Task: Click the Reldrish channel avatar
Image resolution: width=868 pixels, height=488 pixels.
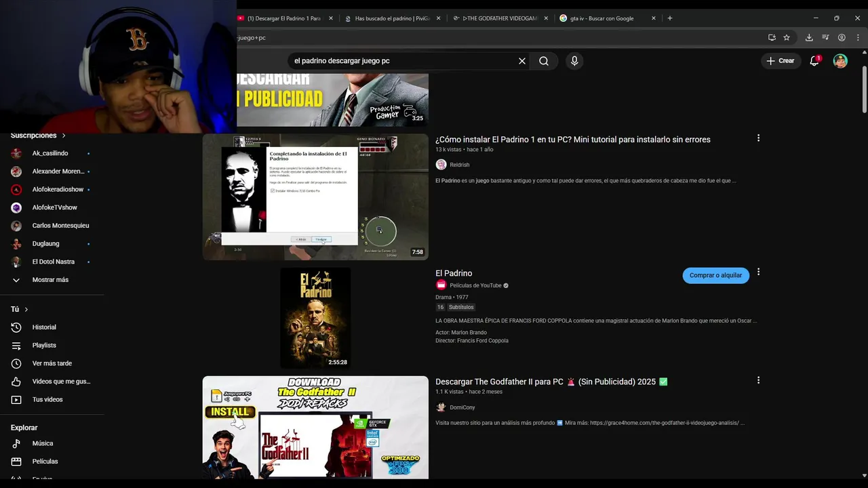Action: (x=441, y=165)
